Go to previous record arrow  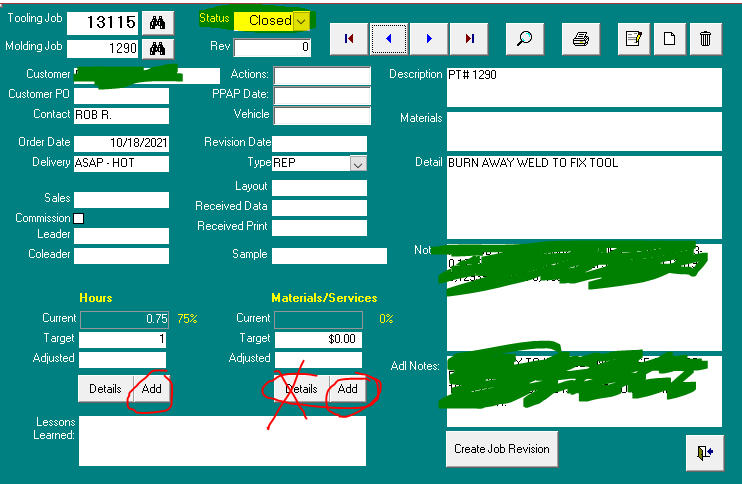click(389, 39)
